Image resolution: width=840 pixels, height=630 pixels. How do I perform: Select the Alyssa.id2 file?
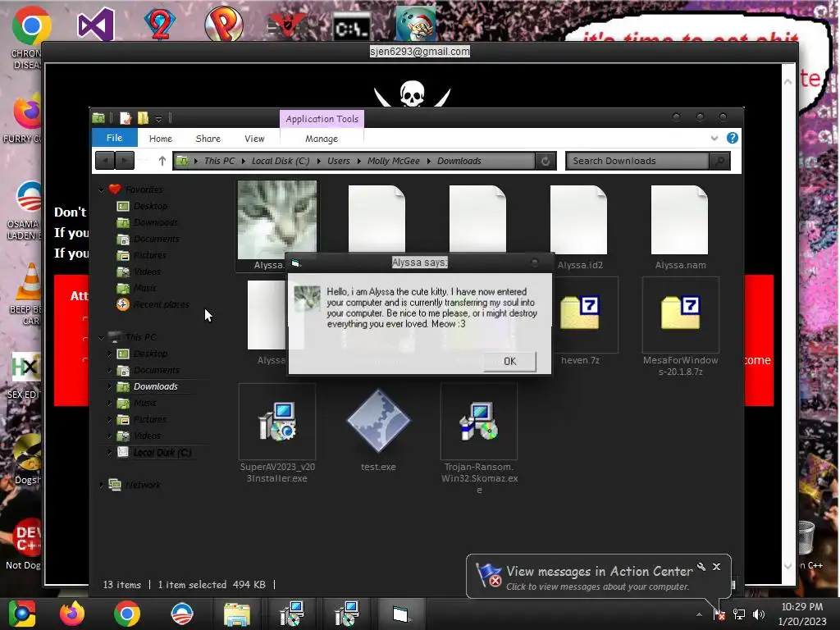(579, 228)
